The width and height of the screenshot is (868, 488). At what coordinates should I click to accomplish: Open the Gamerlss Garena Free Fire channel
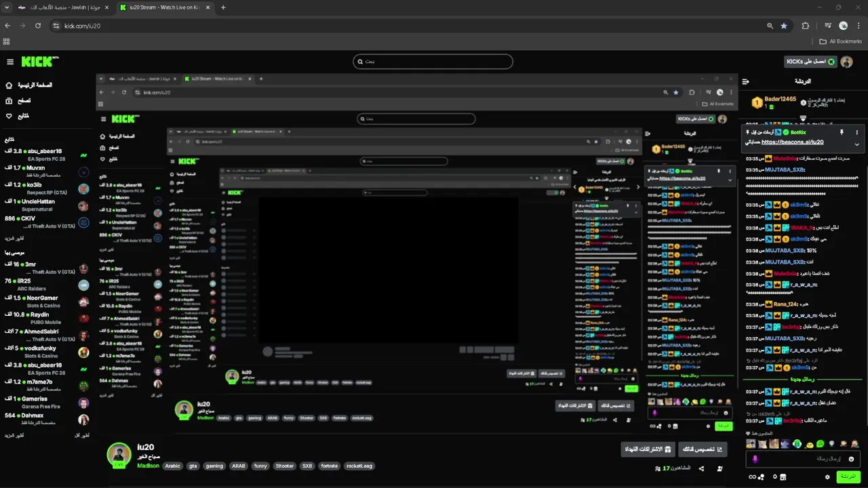(x=46, y=403)
